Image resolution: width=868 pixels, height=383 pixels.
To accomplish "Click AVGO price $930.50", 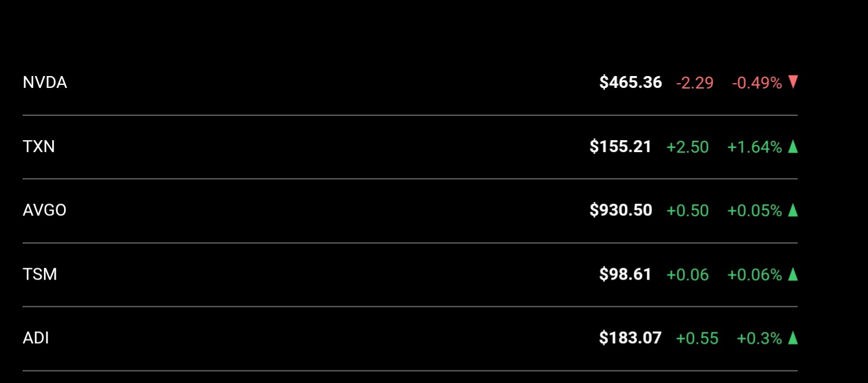I will pos(621,210).
